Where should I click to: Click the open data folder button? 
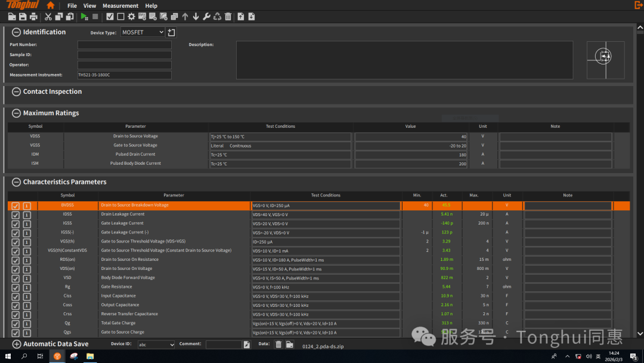point(289,344)
